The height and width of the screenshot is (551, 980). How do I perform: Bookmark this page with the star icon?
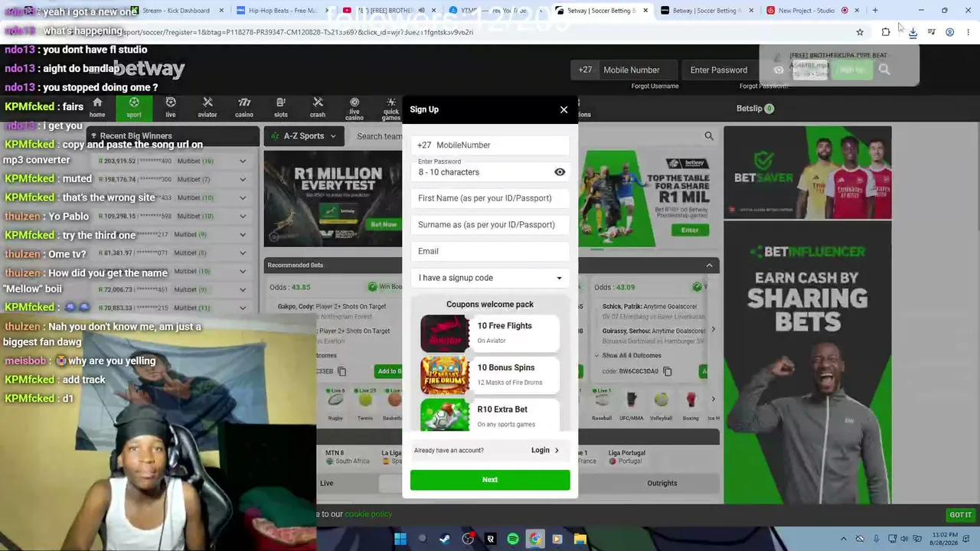click(x=860, y=32)
